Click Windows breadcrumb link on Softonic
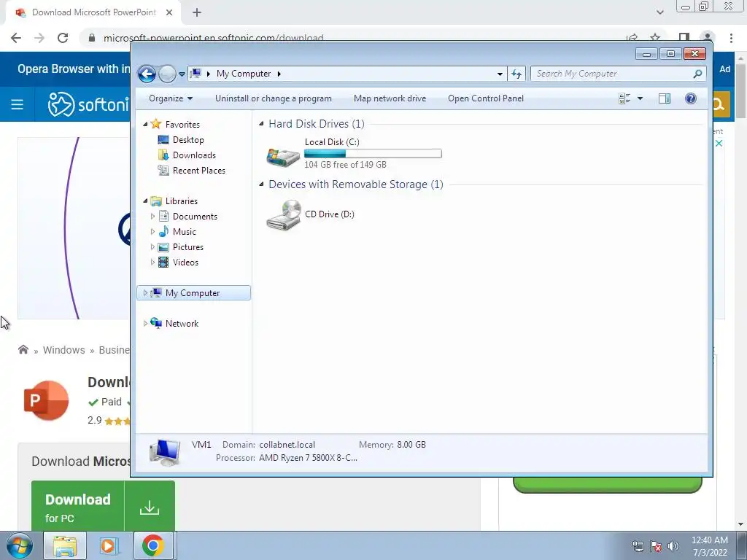The height and width of the screenshot is (560, 747). point(64,350)
